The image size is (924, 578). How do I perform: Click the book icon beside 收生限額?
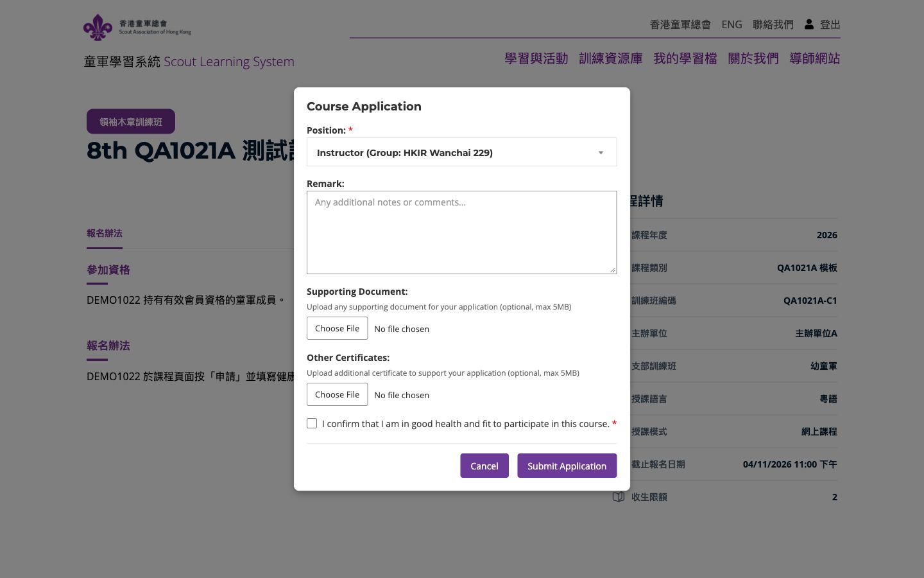(619, 497)
